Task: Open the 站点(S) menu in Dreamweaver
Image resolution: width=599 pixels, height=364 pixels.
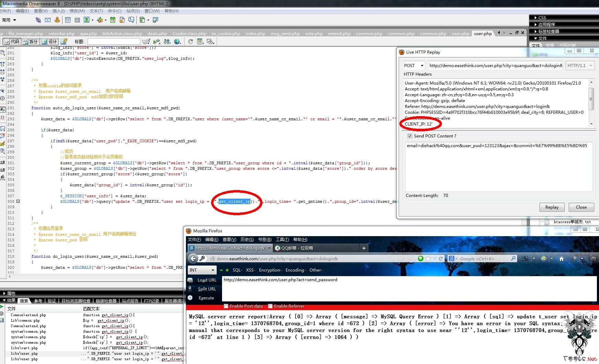Action: pyautogui.click(x=133, y=11)
